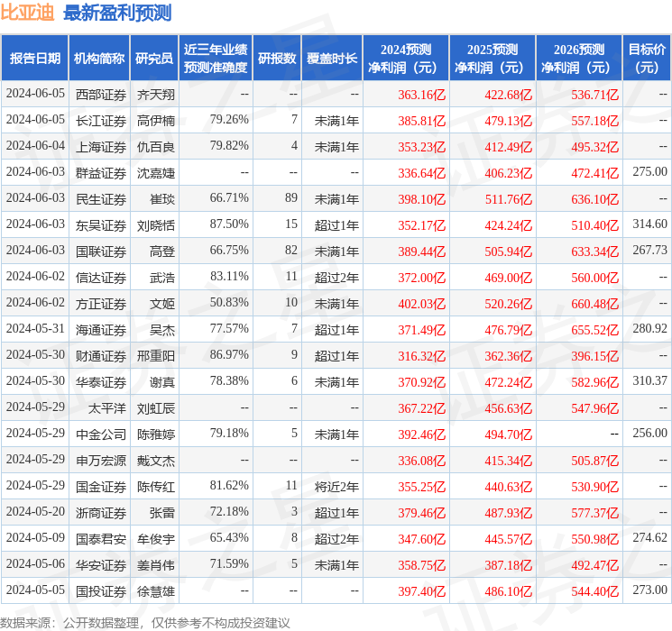672x631 pixels.
Task: Select the 2025预测净利润 column header
Action: click(492, 59)
